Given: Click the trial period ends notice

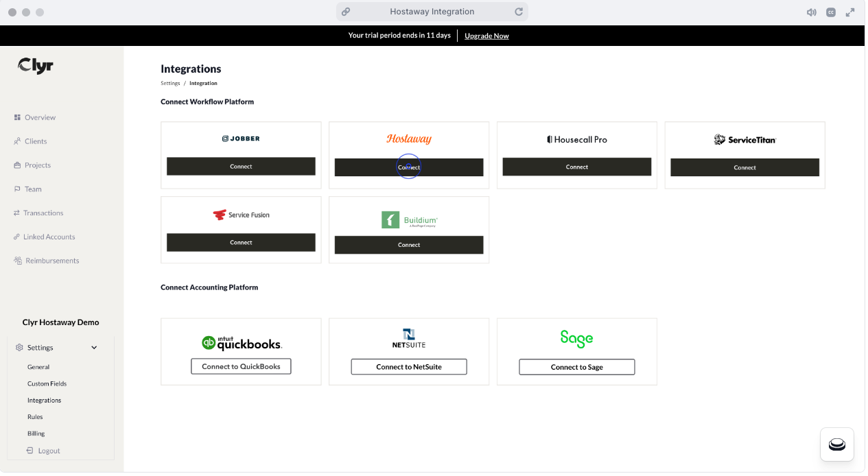Looking at the screenshot, I should coord(399,35).
